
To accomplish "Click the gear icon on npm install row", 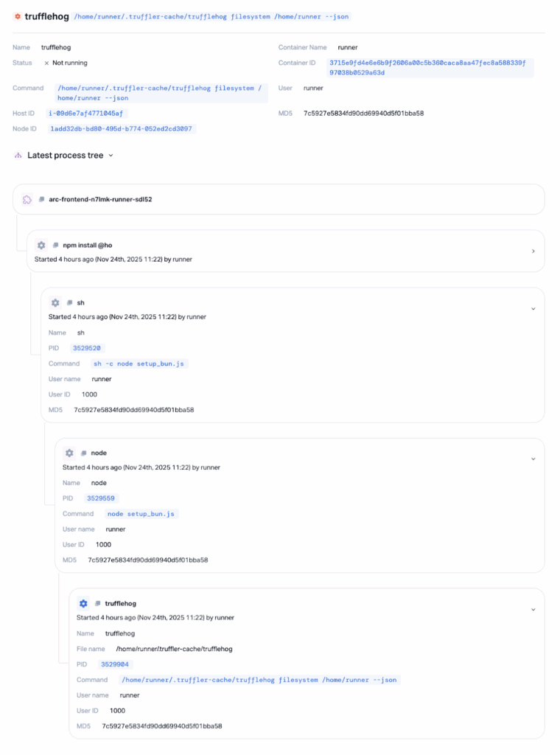I will click(41, 245).
